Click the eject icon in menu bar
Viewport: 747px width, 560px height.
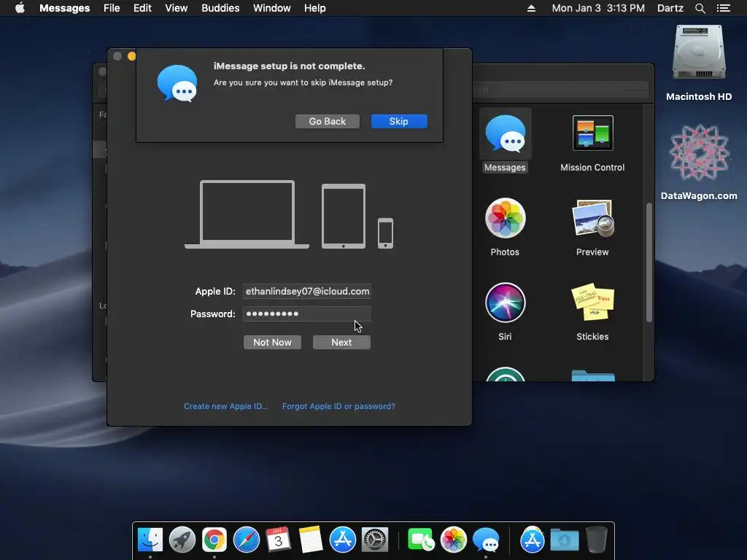click(531, 8)
